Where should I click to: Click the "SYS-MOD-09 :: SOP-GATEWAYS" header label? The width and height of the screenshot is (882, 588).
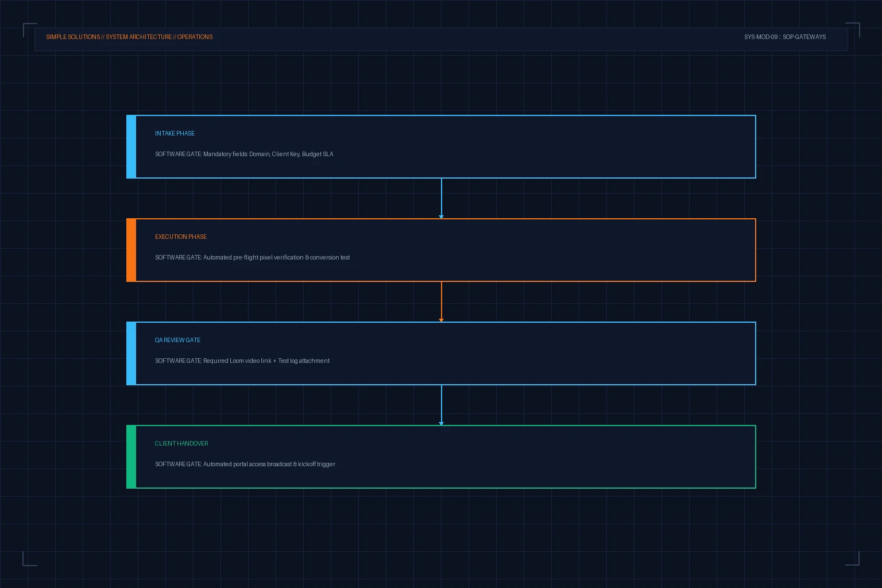(x=785, y=37)
